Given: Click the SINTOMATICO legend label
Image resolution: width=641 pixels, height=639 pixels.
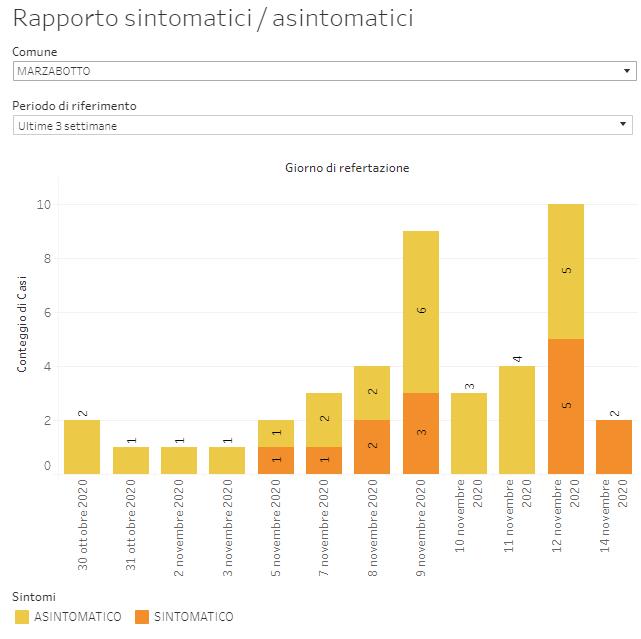Looking at the screenshot, I should (193, 617).
